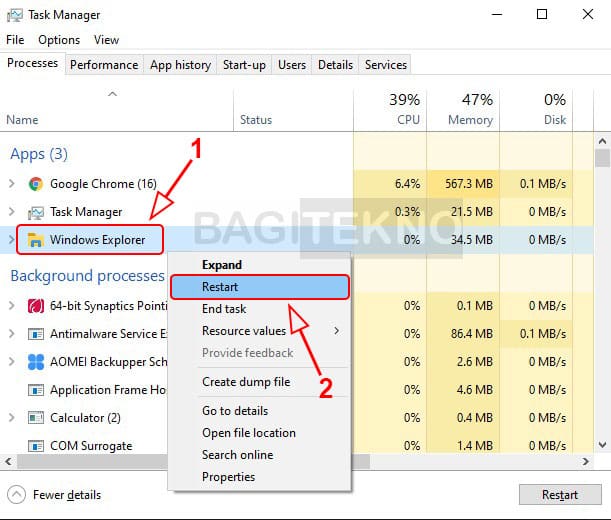Click the Synaptics Pointing process icon
Screen dimensions: 611x520
[x=36, y=306]
